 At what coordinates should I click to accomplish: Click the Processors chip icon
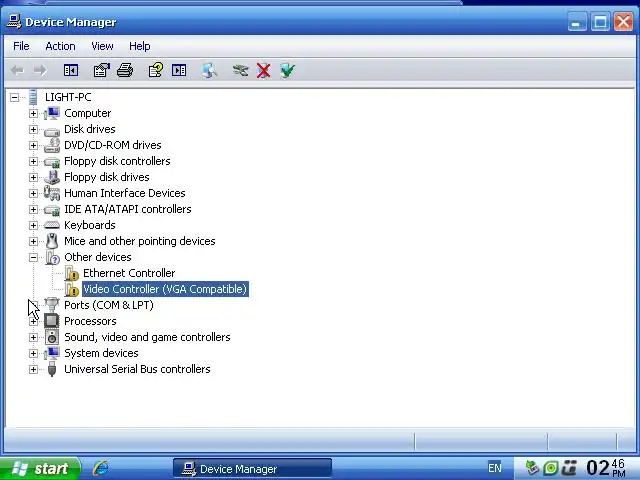(x=51, y=321)
